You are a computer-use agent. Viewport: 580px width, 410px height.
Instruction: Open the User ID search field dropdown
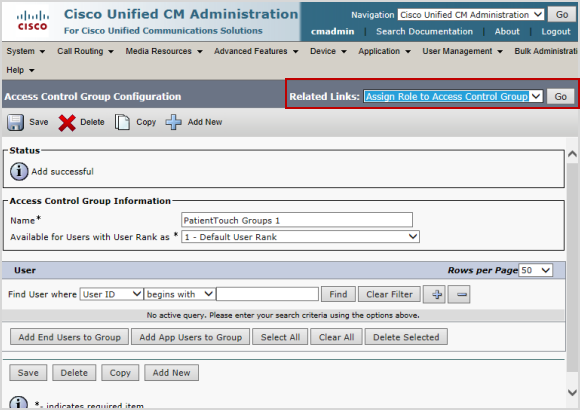pyautogui.click(x=111, y=294)
